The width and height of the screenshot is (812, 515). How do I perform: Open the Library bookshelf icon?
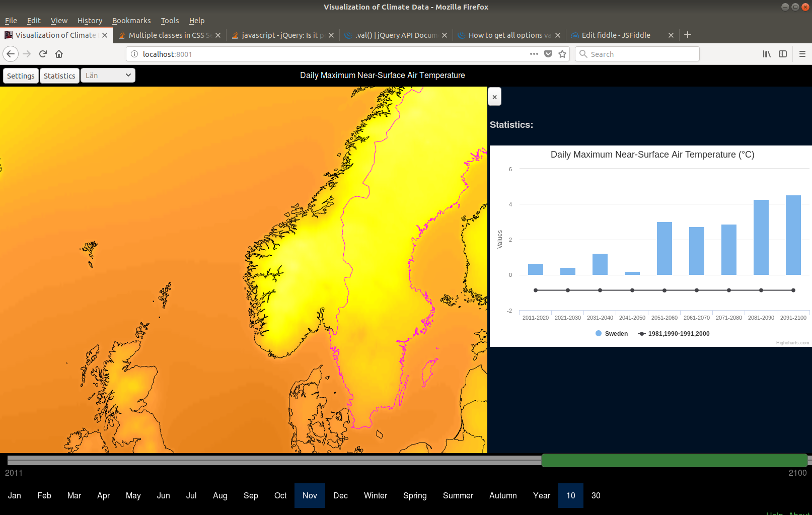pyautogui.click(x=767, y=54)
